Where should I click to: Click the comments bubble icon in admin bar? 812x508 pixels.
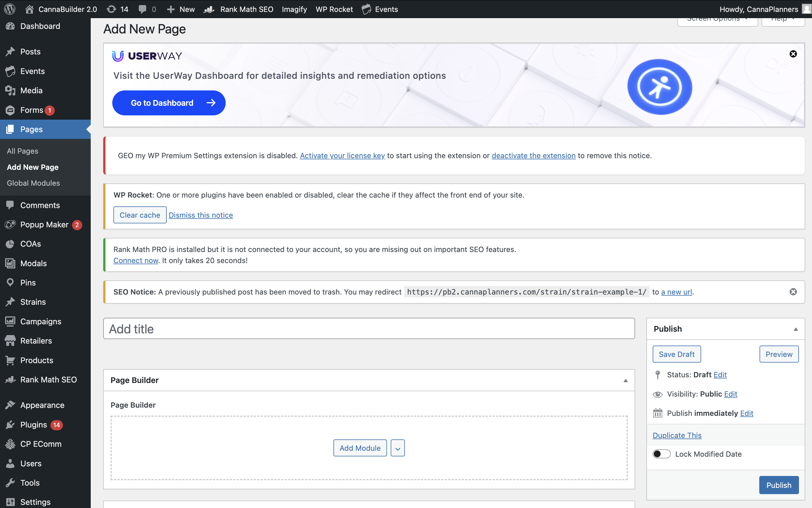coord(142,9)
